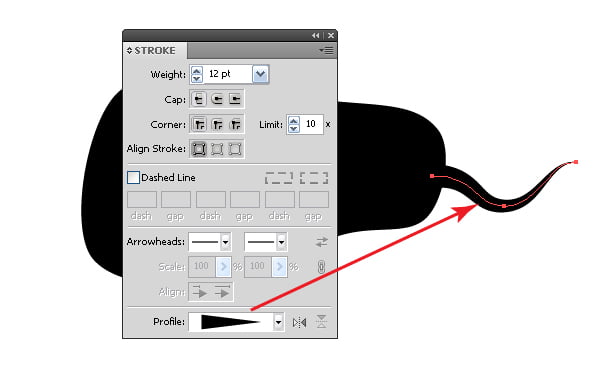Open the Weight dropdown arrow
The width and height of the screenshot is (600, 379).
pyautogui.click(x=261, y=74)
